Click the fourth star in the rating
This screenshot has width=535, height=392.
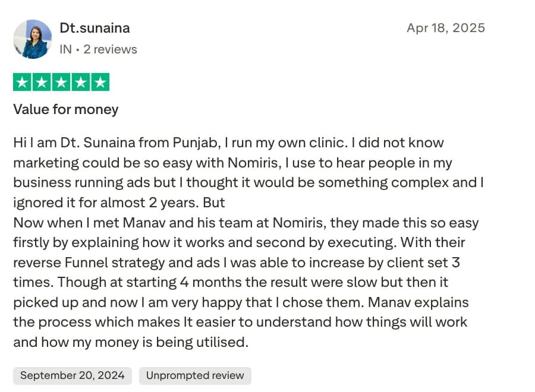(x=80, y=82)
